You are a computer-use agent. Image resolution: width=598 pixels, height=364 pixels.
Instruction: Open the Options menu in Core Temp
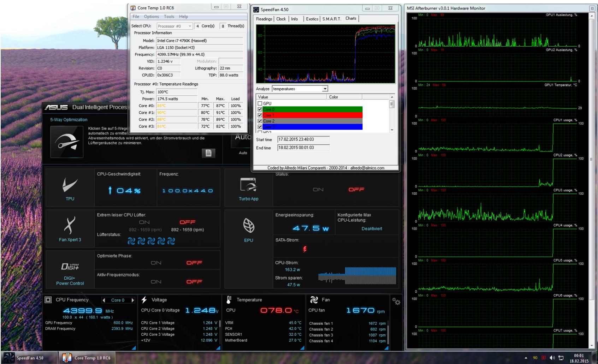pos(151,17)
